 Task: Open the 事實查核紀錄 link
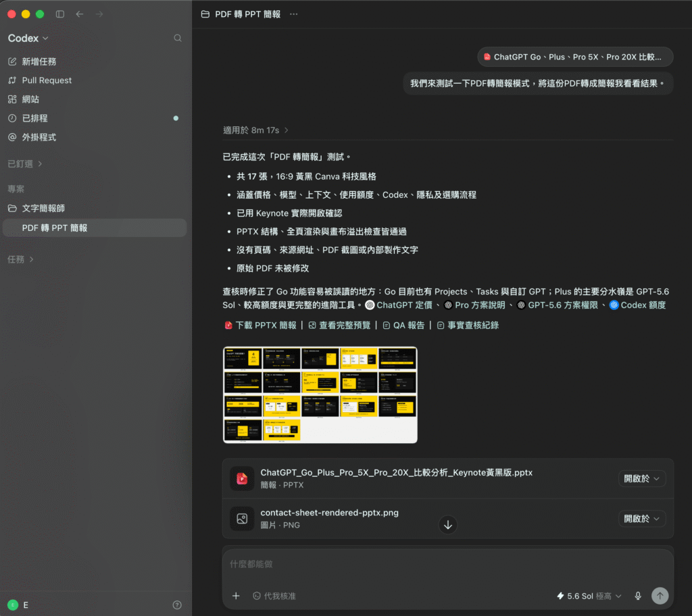click(x=468, y=325)
